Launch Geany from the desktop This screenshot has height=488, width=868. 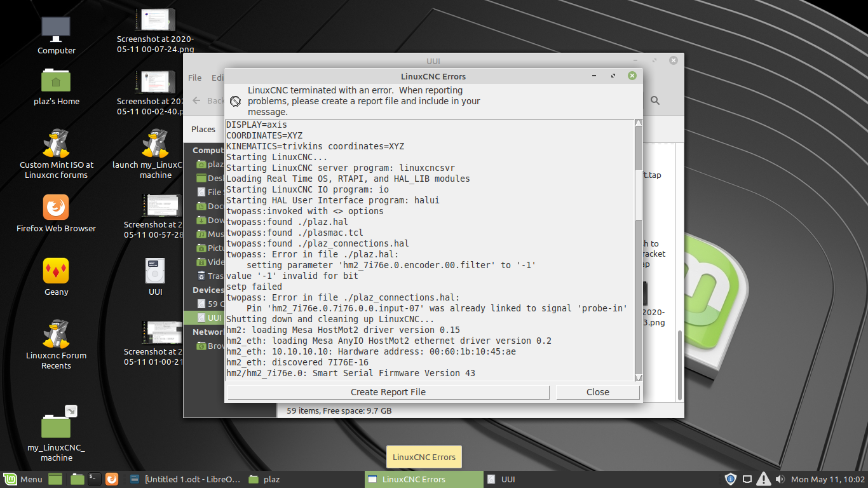[x=56, y=271]
